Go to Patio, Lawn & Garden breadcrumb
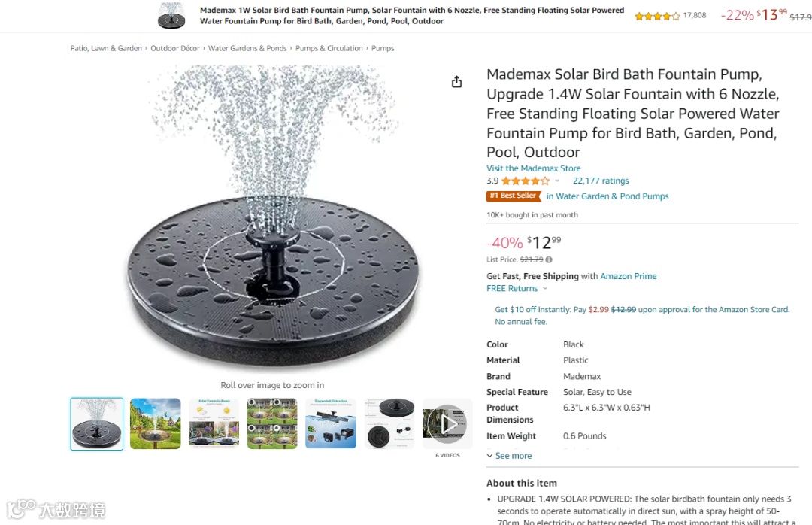The height and width of the screenshot is (525, 812). tap(106, 48)
